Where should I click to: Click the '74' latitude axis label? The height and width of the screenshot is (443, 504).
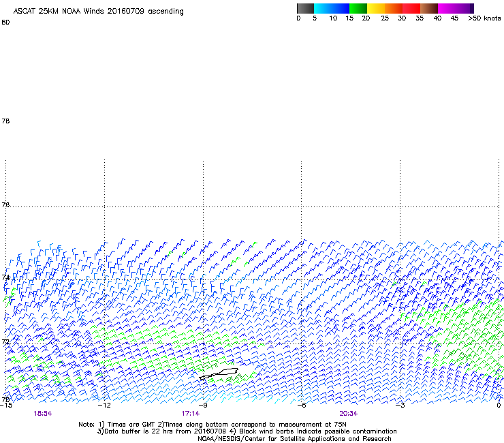[5, 277]
